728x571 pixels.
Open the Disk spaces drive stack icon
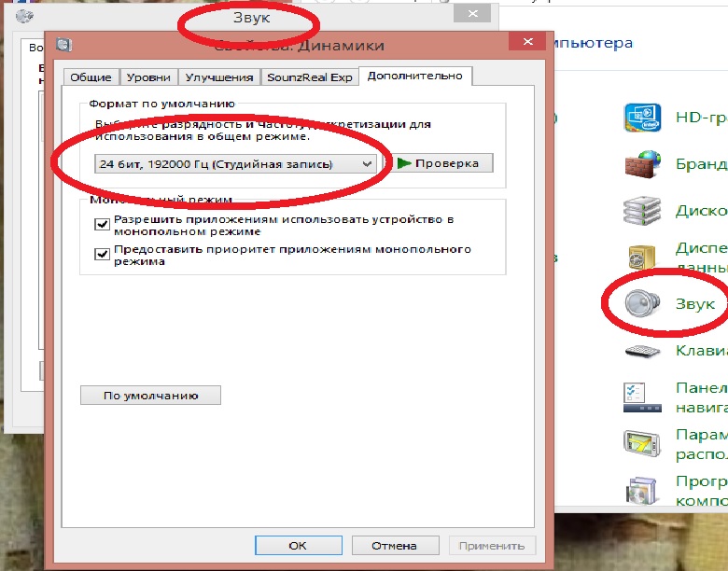point(642,211)
